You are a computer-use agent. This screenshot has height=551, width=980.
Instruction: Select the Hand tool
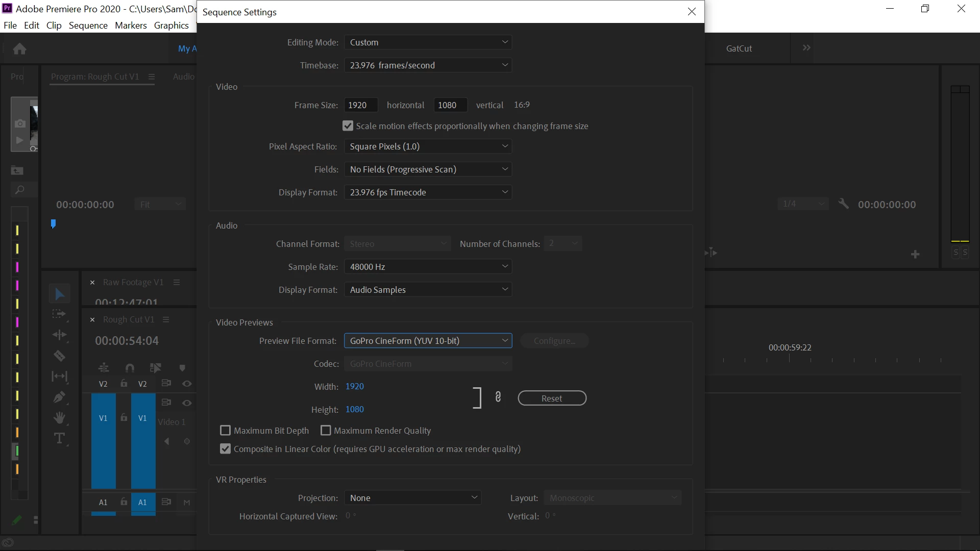(59, 418)
